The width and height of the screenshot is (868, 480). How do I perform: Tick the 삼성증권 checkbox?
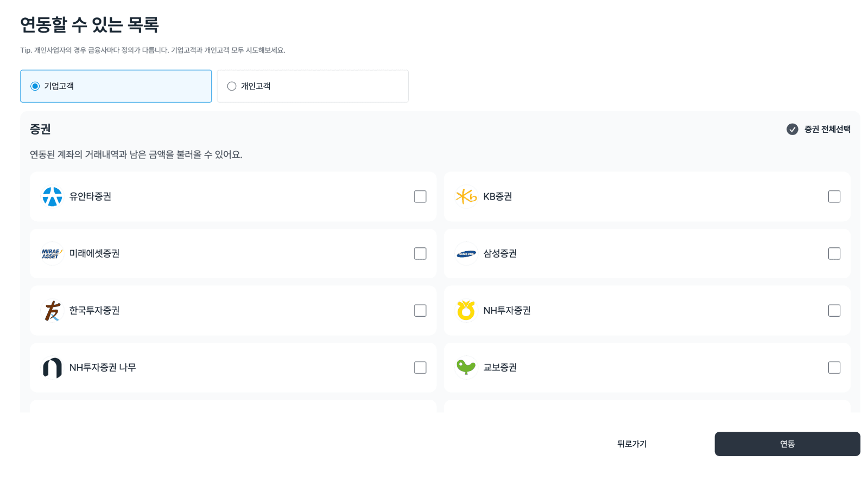834,253
